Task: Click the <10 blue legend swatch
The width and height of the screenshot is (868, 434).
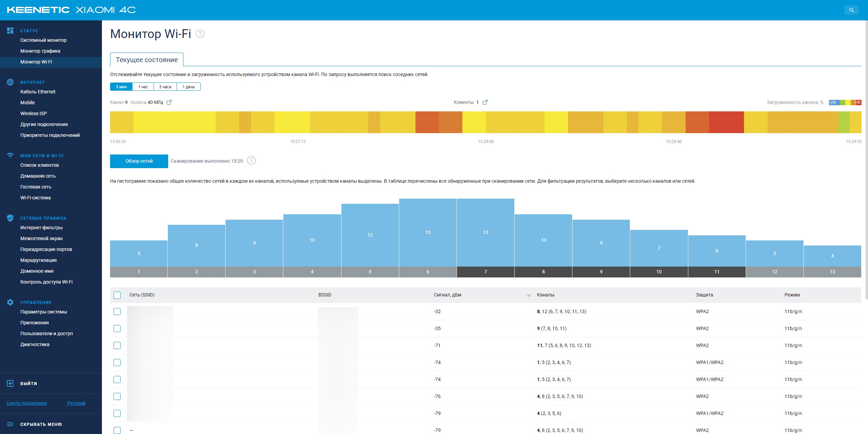Action: 834,102
